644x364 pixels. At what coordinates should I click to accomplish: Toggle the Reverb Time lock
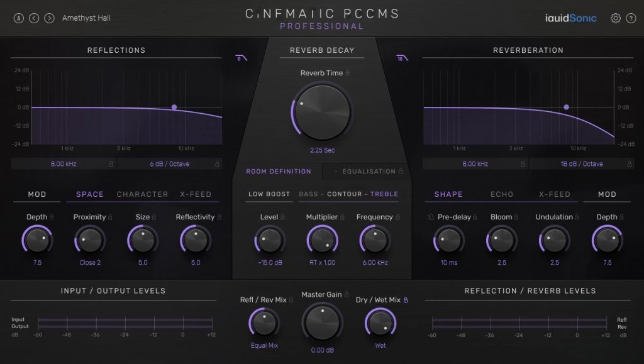[x=347, y=73]
